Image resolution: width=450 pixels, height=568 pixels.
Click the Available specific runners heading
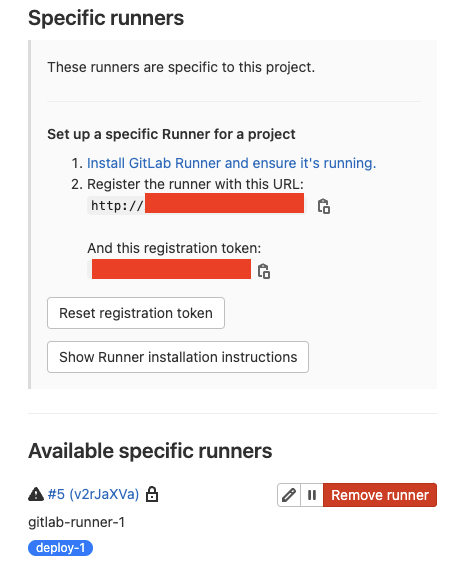[150, 451]
